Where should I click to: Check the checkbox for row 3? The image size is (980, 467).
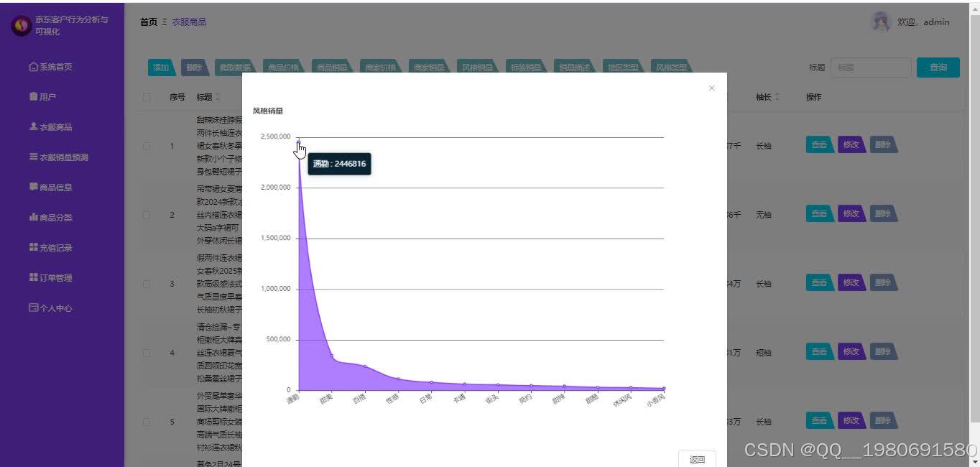click(x=147, y=284)
